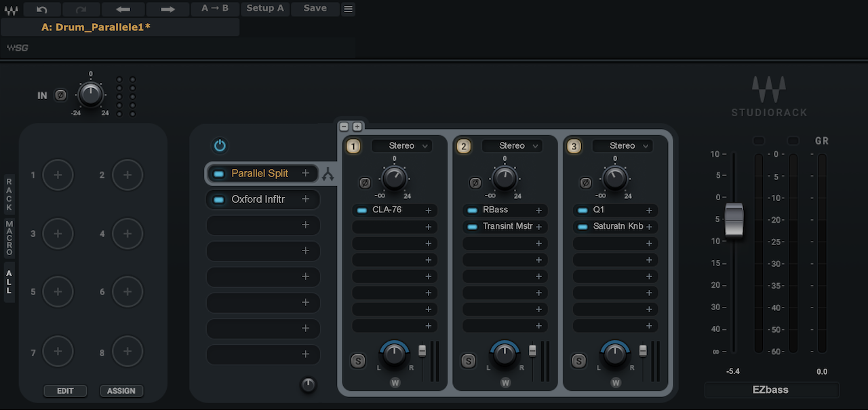Viewport: 868px width, 410px height.
Task: Click the Waves logo icon at top left
Action: pos(11,9)
